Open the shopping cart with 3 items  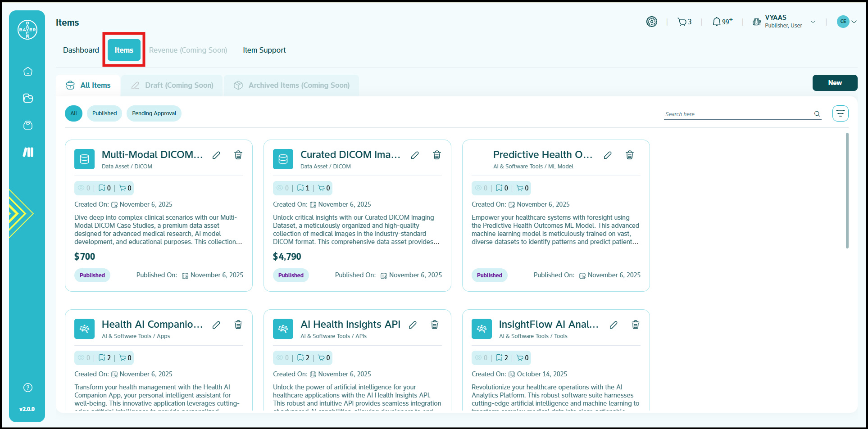[684, 22]
